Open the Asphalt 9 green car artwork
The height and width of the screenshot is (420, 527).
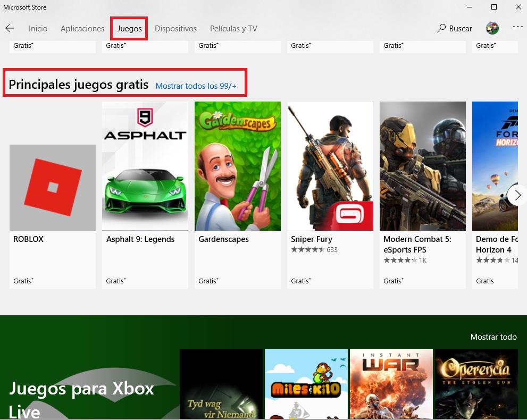[145, 166]
